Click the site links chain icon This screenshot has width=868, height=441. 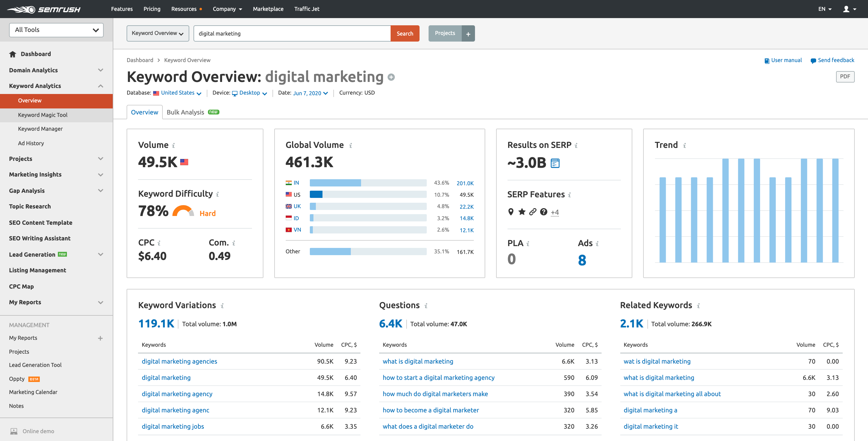(x=532, y=211)
